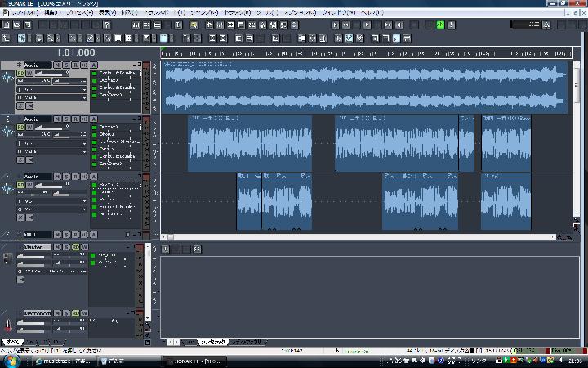588x368 pixels.
Task: Click the rewind transport button
Action: click(x=345, y=25)
